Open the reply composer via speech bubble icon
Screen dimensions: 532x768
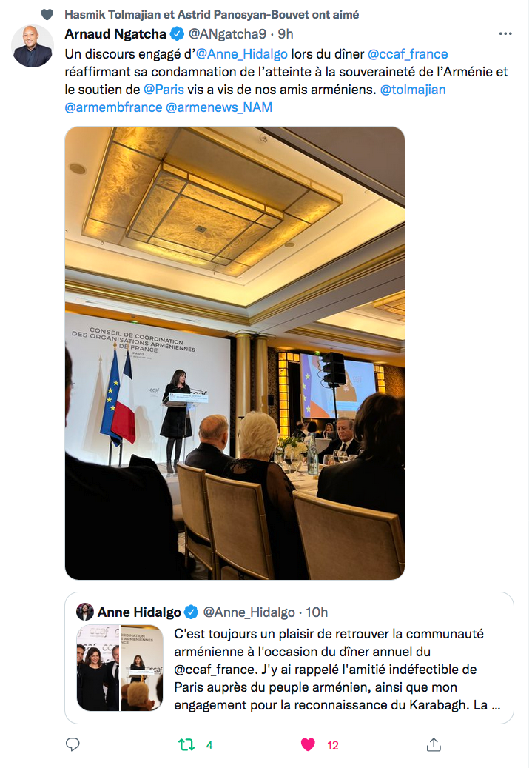pos(73,744)
